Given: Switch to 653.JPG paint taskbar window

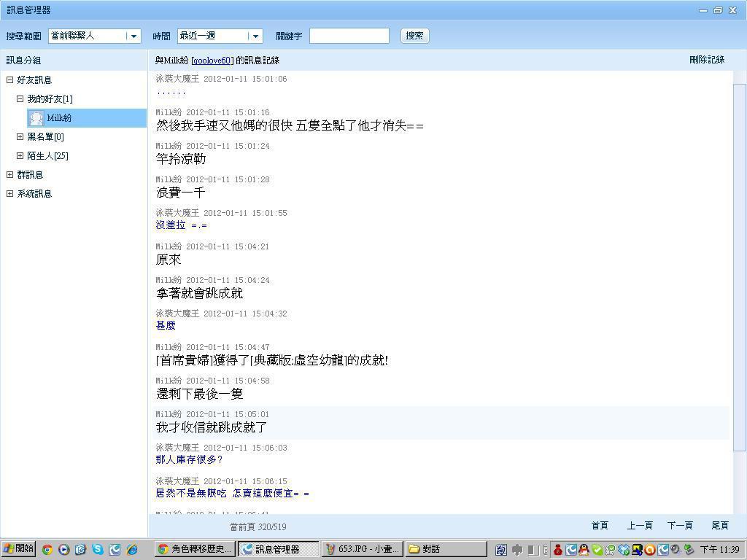Looking at the screenshot, I should pyautogui.click(x=363, y=549).
